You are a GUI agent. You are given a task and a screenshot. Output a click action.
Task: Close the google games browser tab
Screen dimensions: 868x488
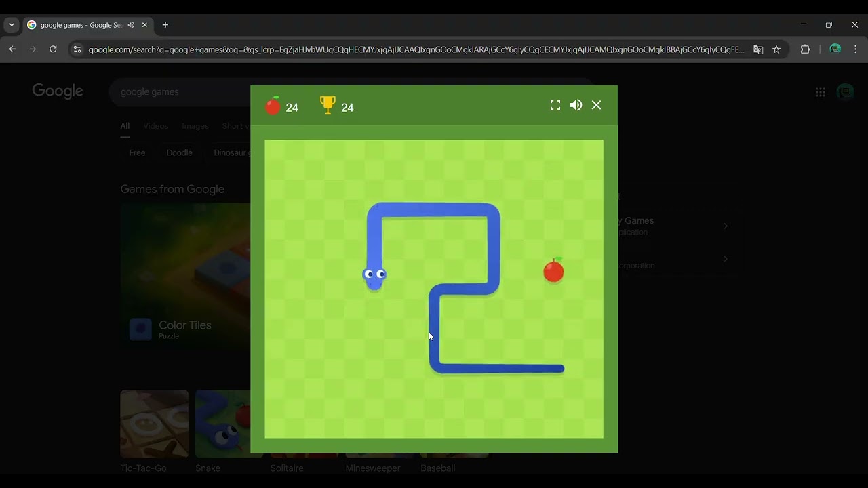[144, 25]
